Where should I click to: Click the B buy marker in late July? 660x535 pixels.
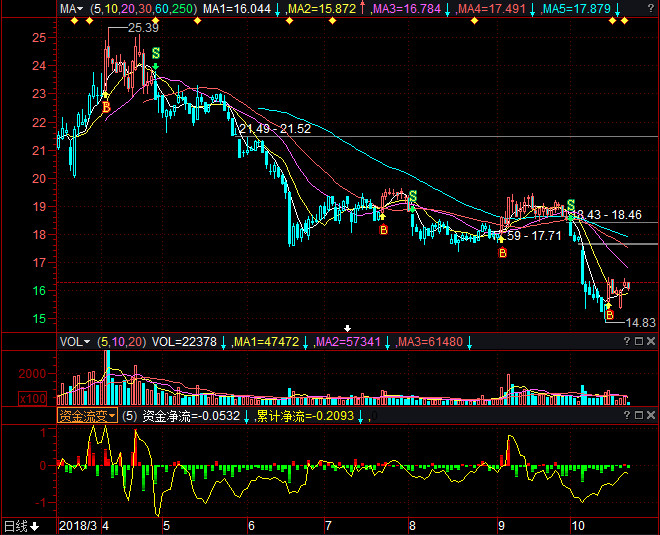(382, 230)
